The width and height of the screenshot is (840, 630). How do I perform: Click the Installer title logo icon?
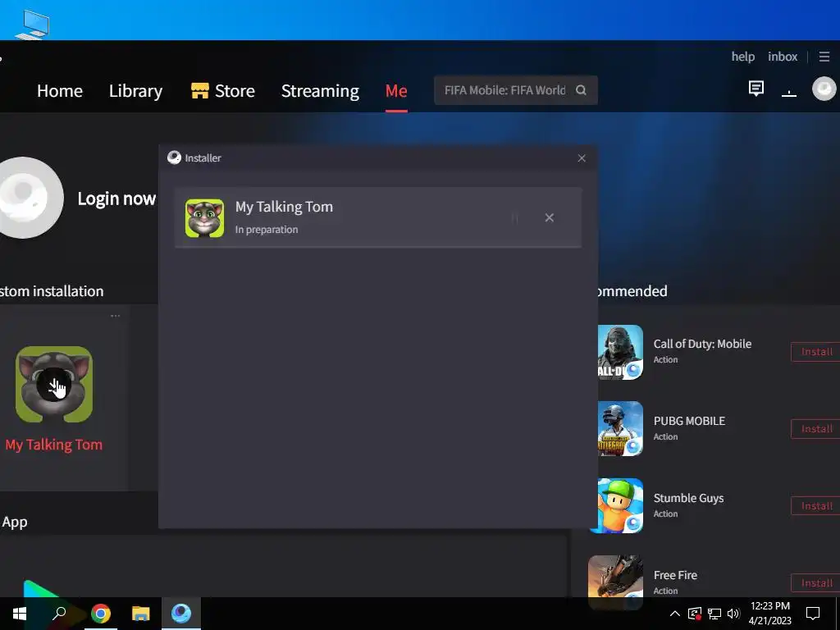click(x=174, y=157)
